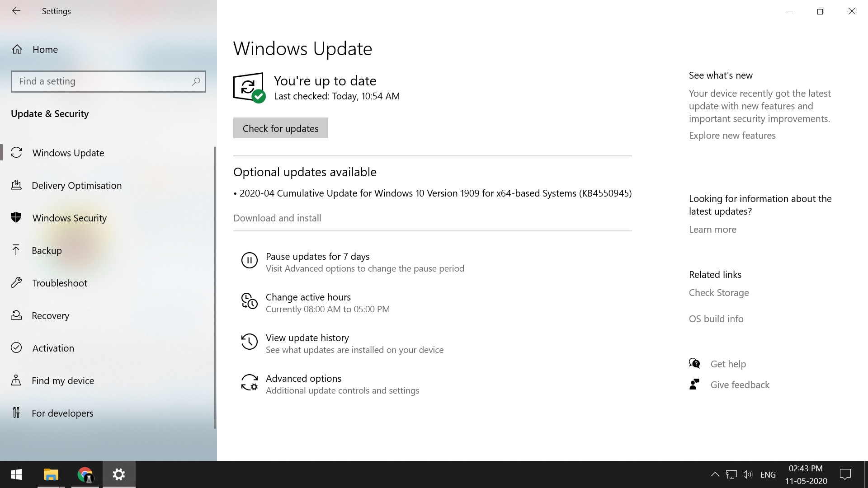Open the Delivery Optimisation section

[x=76, y=185]
